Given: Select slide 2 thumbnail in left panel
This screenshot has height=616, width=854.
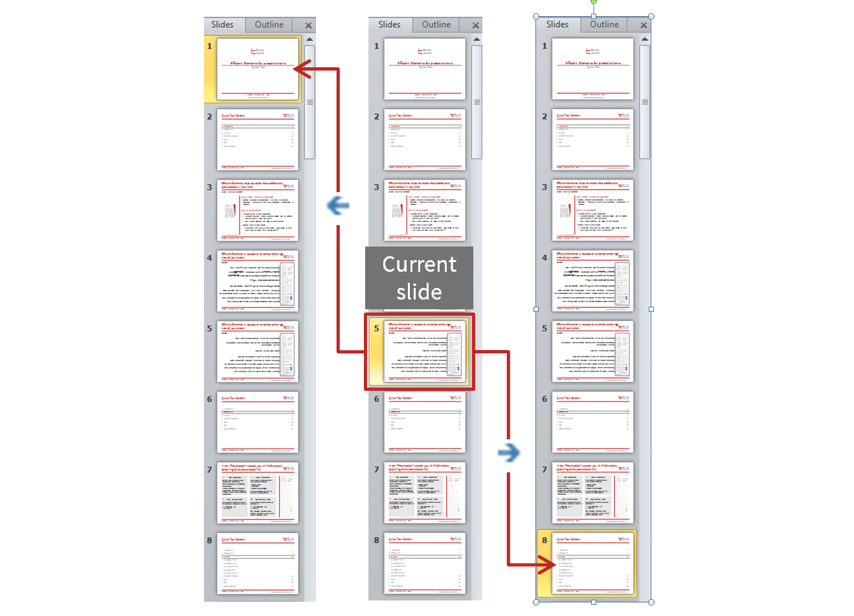Looking at the screenshot, I should [258, 139].
